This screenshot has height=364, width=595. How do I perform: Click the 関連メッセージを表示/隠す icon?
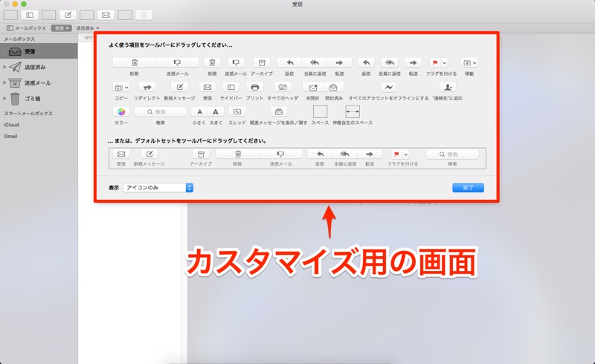278,112
